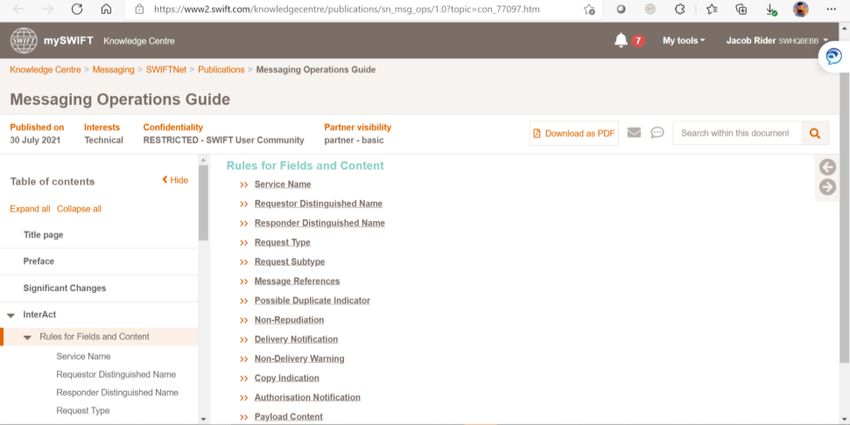850x425 pixels.
Task: Open the feedback comment icon
Action: tap(657, 132)
